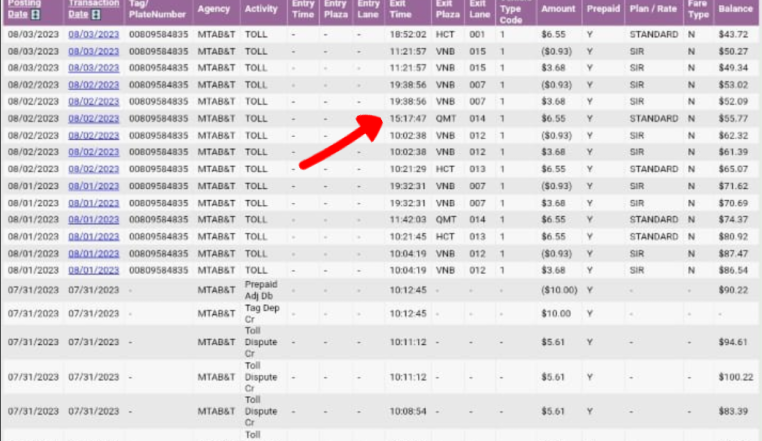
Task: Select the $83.39 balance cell
Action: (x=733, y=411)
